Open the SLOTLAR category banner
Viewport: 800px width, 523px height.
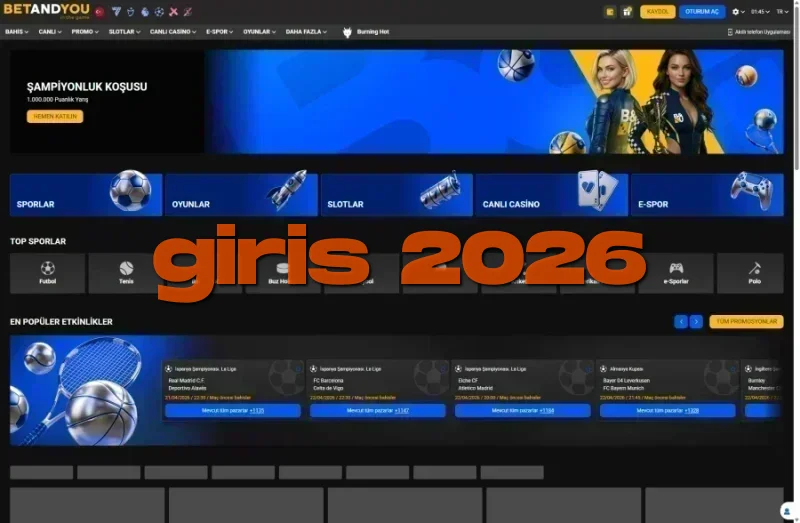396,194
